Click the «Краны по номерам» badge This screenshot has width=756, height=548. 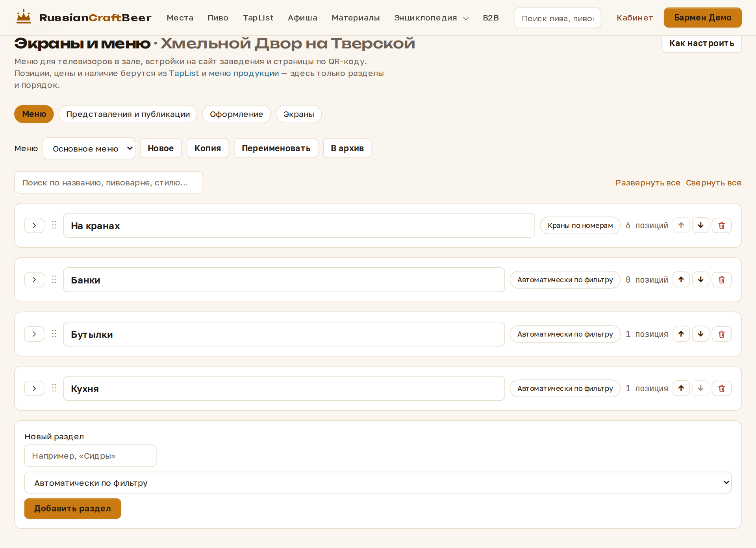tap(580, 225)
